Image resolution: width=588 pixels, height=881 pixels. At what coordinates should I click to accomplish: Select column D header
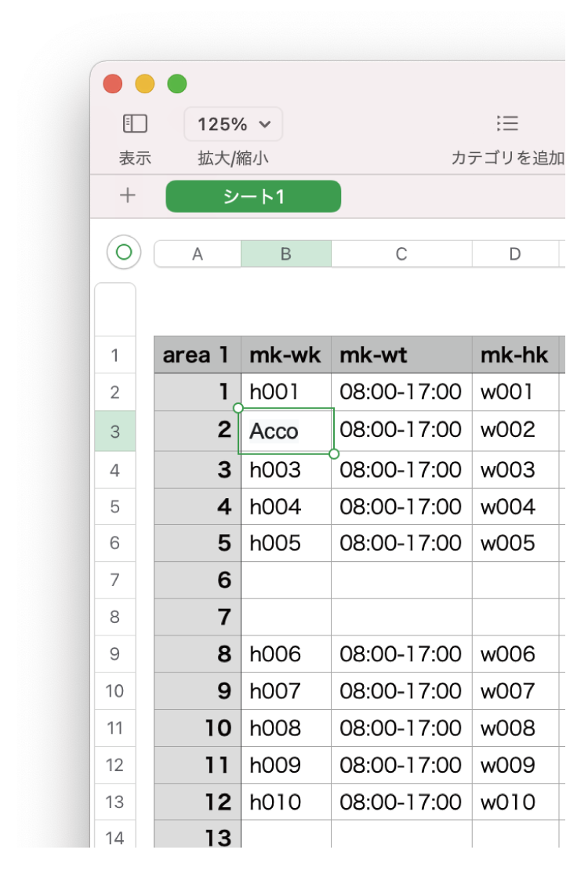tap(515, 254)
